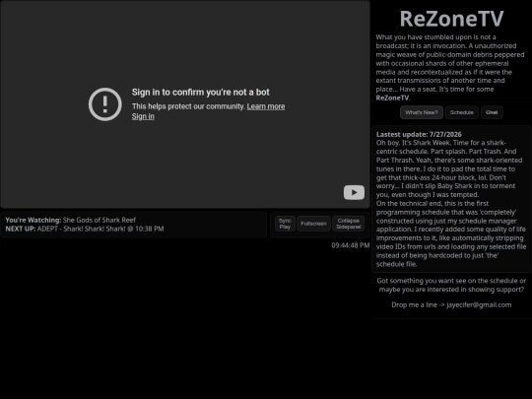Collapse the Sidepanel

[349, 224]
